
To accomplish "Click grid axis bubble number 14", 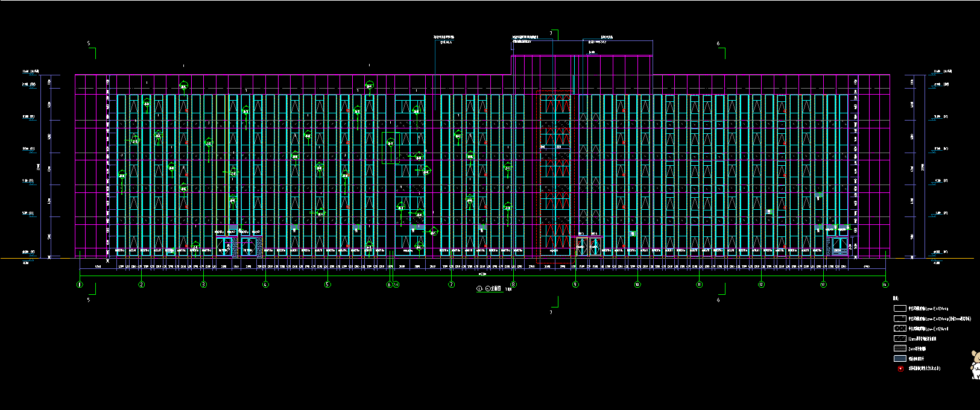I will pos(885,285).
